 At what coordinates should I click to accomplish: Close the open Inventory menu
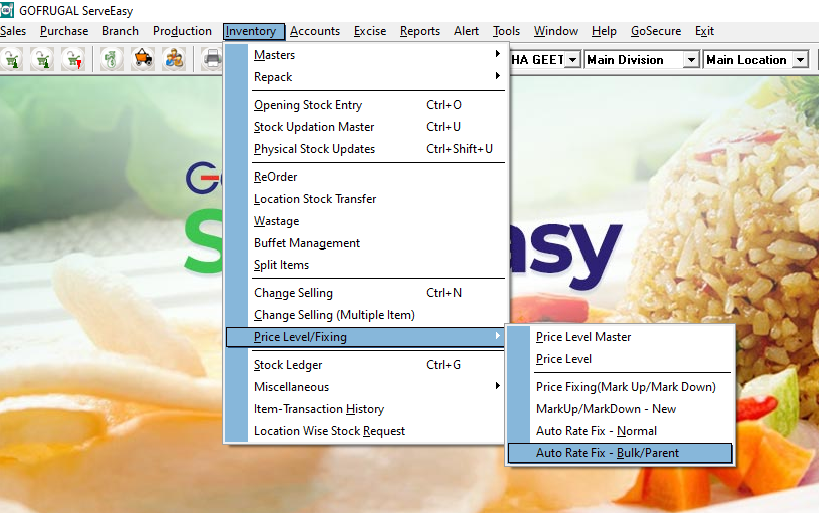coord(254,31)
